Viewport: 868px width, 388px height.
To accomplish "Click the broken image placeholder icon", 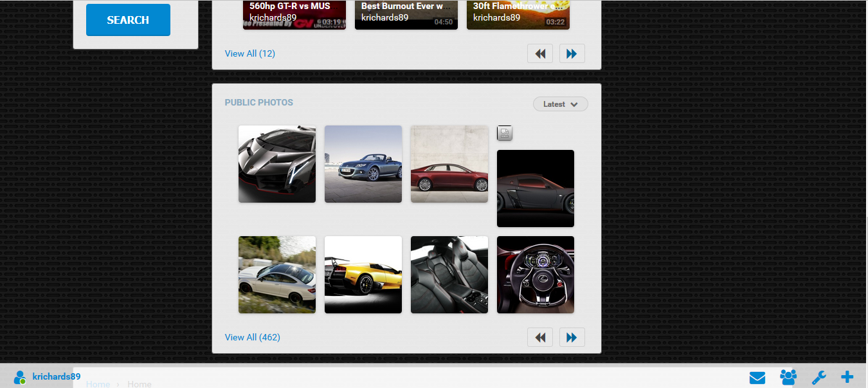I will (x=505, y=133).
